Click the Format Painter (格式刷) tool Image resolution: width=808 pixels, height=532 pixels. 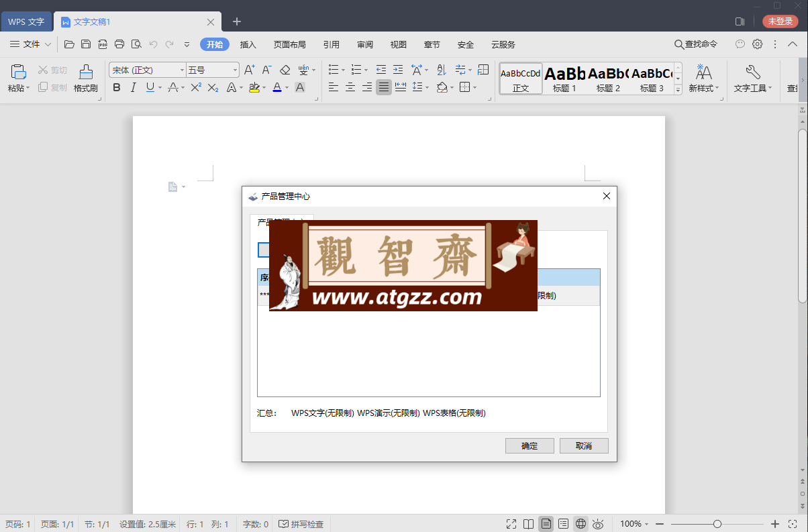click(86, 78)
